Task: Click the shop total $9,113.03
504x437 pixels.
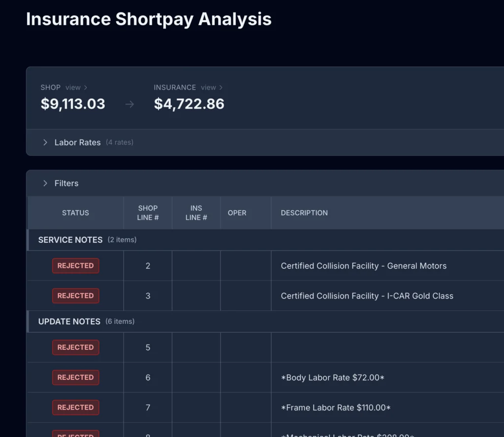Action: tap(73, 104)
